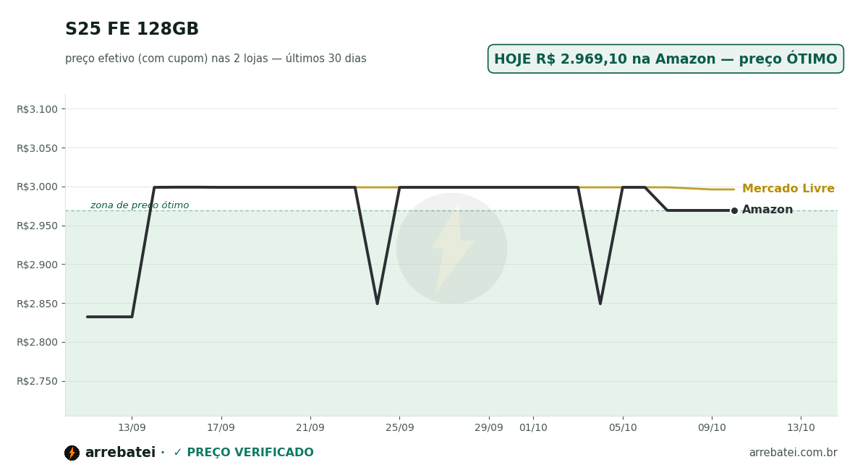Image resolution: width=868 pixels, height=470 pixels.
Task: Select the R$3.000 axis label
Action: point(37,187)
